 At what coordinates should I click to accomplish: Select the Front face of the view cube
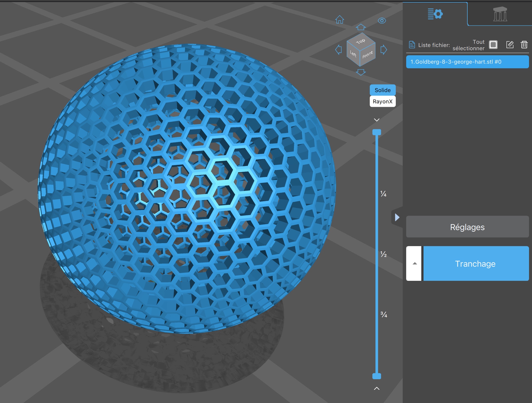point(368,55)
